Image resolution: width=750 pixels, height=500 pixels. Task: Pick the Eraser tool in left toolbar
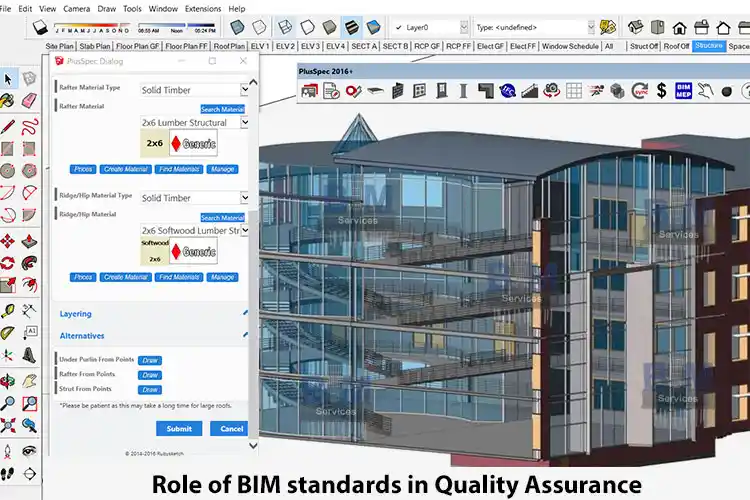tap(29, 100)
